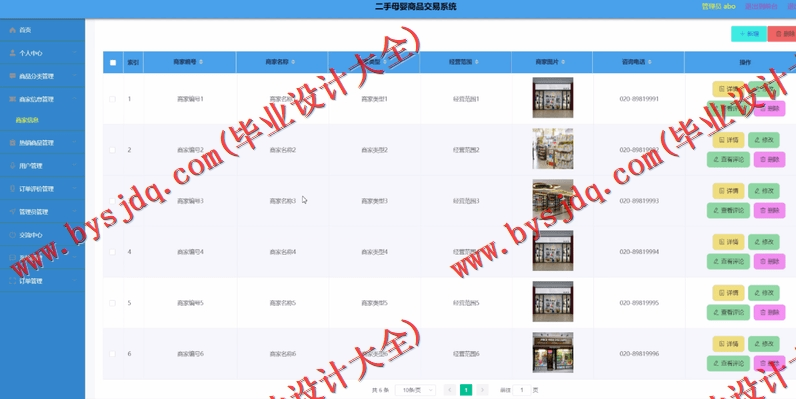The width and height of the screenshot is (796, 399).
Task: Expand 热销商品管理 menu chevron
Action: [75, 143]
